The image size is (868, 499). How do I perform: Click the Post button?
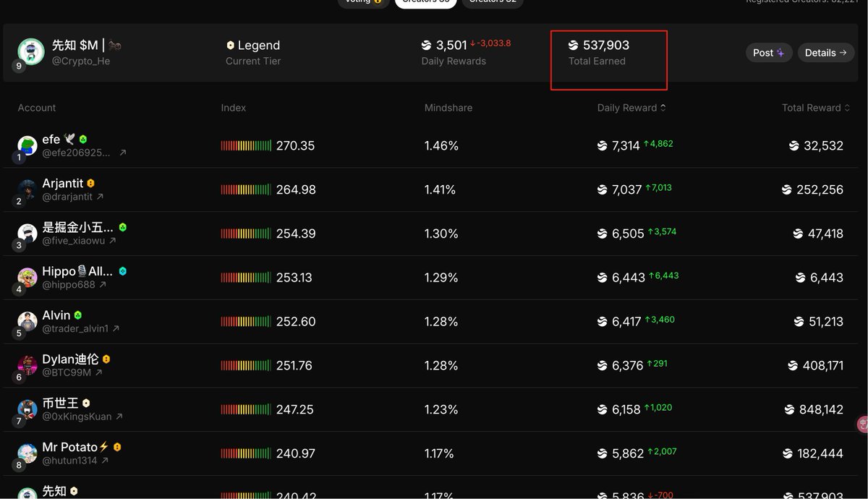pyautogui.click(x=768, y=53)
